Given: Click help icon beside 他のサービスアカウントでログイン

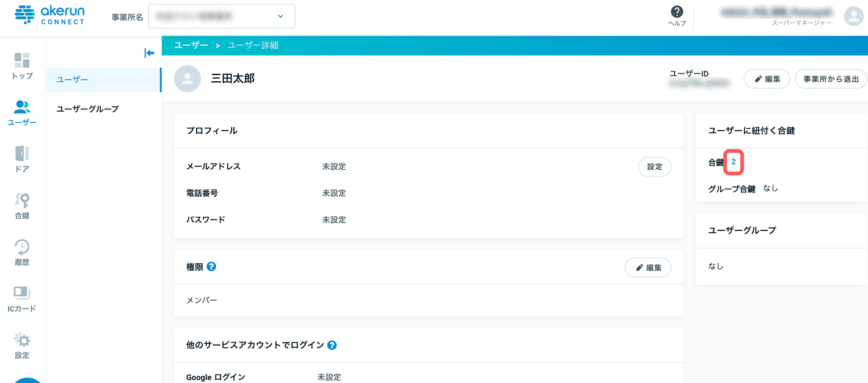Looking at the screenshot, I should [x=332, y=345].
